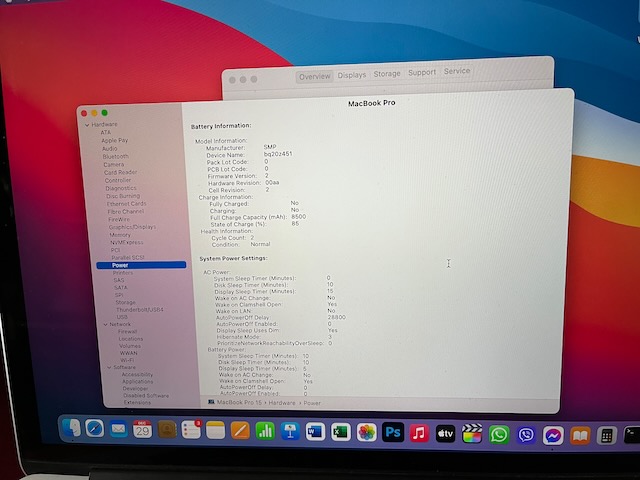The width and height of the screenshot is (640, 480).
Task: Select Fibre Channel in the sidebar
Action: 126,211
